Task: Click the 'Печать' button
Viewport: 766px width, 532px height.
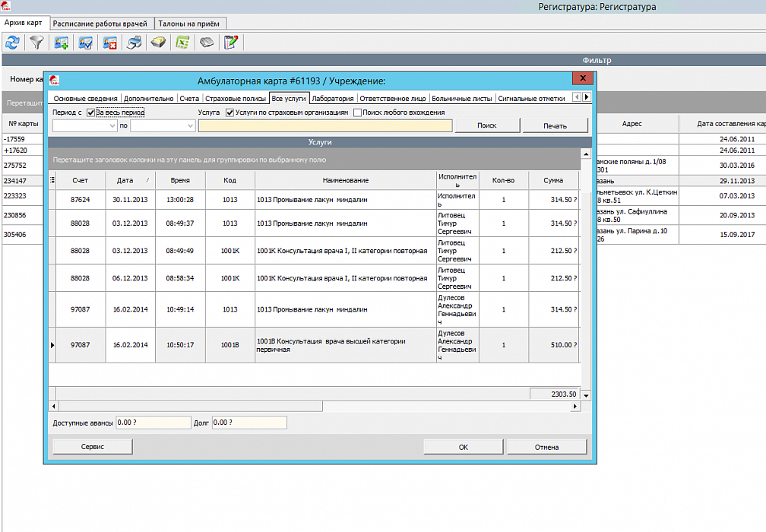Action: click(x=555, y=125)
